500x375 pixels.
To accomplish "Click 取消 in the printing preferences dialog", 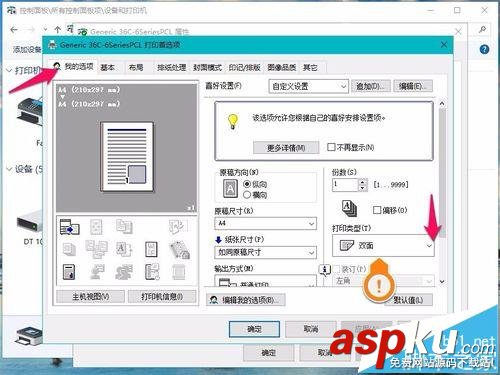I will 311,329.
